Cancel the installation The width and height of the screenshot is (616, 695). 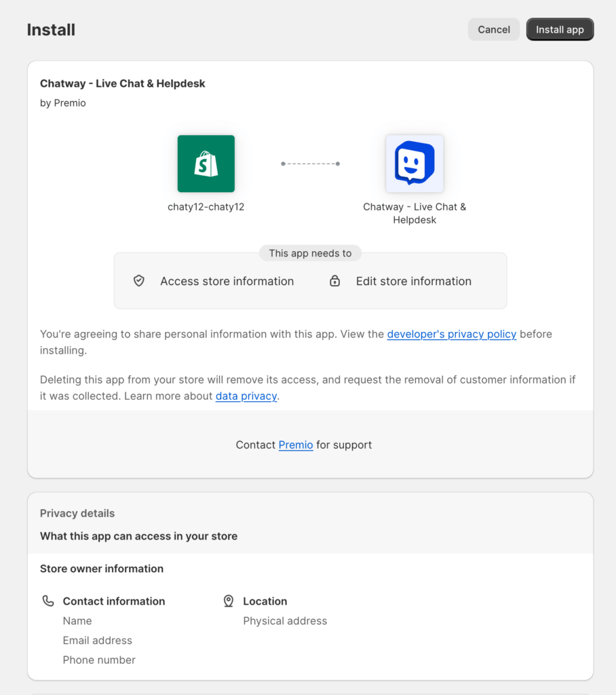pos(494,29)
